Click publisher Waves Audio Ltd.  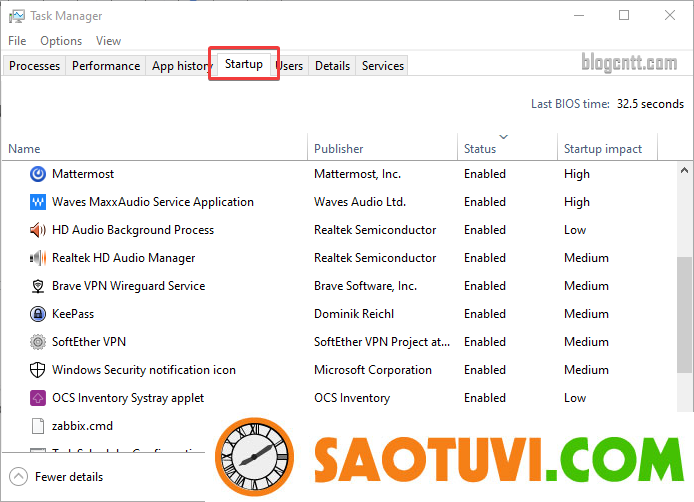[x=360, y=202]
